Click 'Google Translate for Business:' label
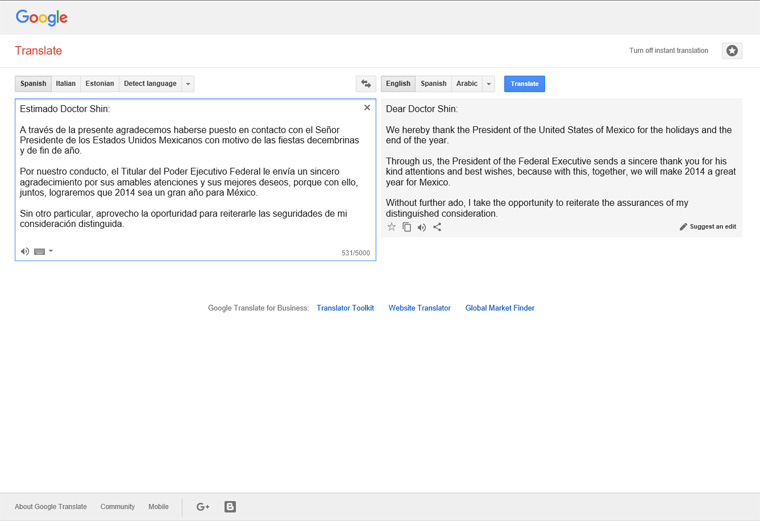Image resolution: width=760 pixels, height=521 pixels. pyautogui.click(x=258, y=308)
